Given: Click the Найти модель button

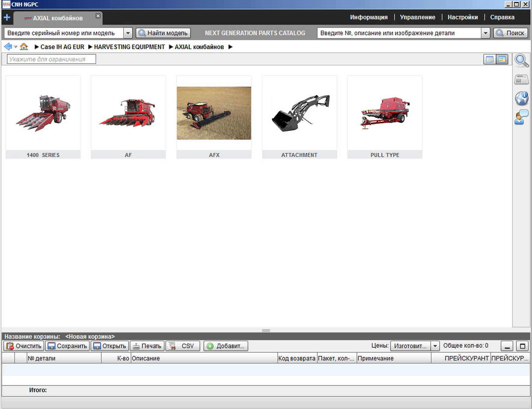Looking at the screenshot, I should click(x=163, y=33).
